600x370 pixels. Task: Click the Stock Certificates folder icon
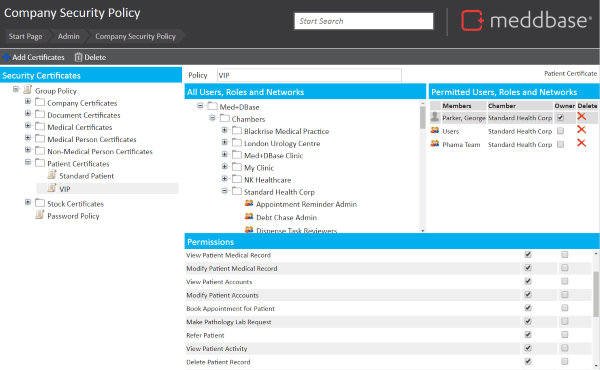click(40, 203)
